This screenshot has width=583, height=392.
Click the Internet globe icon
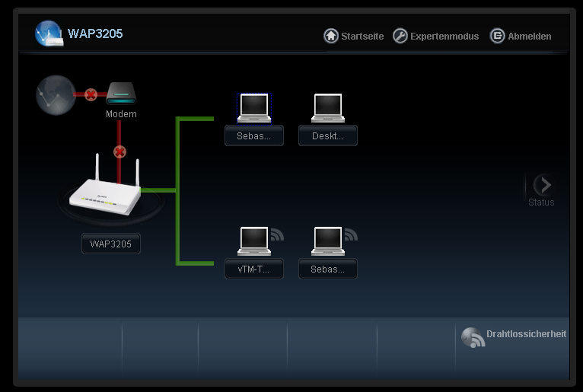coord(56,95)
